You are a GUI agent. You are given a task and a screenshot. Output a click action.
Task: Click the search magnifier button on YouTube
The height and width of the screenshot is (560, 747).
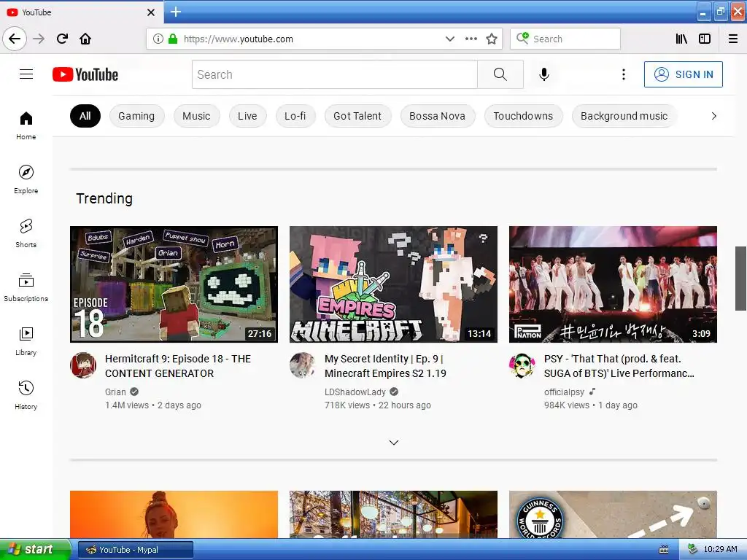[x=500, y=74]
